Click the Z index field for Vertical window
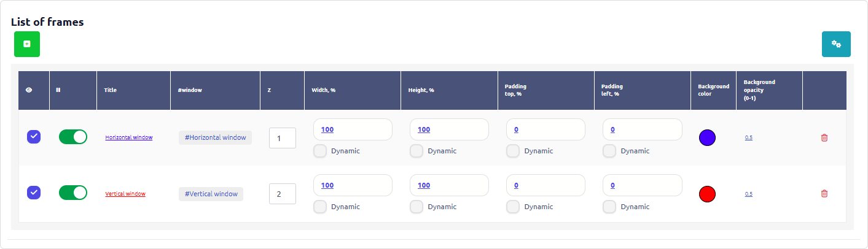The image size is (868, 249). (282, 194)
